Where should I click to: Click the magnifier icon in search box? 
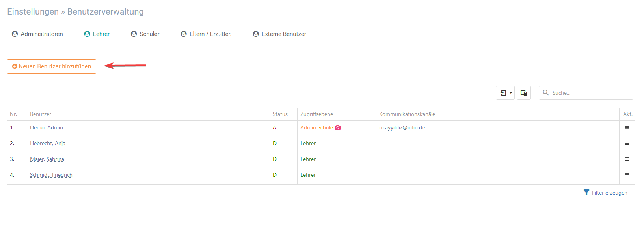546,92
